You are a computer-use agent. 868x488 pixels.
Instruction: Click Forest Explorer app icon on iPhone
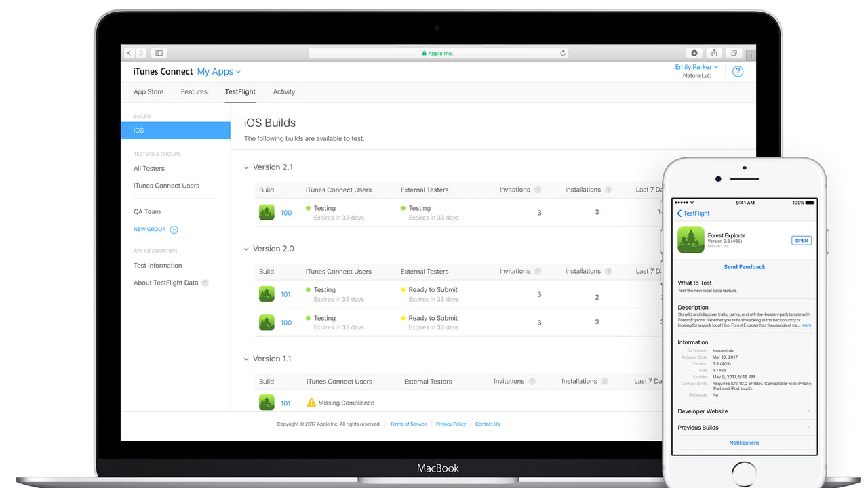[691, 240]
